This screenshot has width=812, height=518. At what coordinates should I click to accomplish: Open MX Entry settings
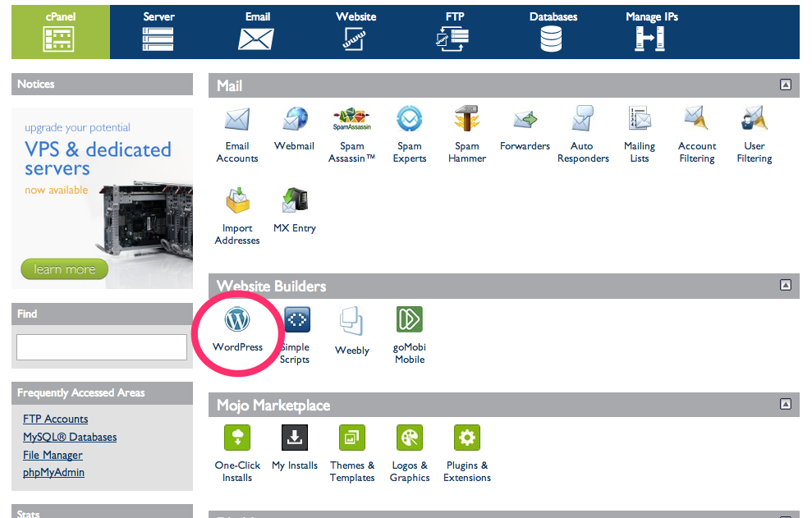pyautogui.click(x=294, y=211)
